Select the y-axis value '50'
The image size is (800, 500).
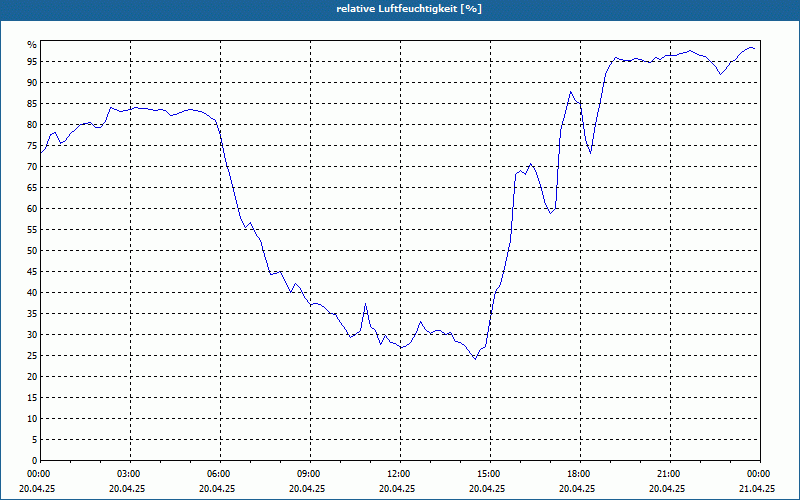tap(32, 251)
